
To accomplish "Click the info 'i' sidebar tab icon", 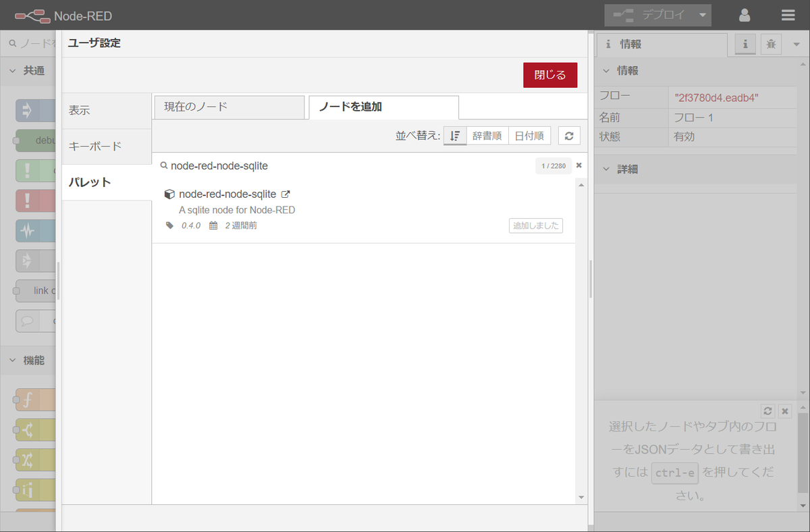I will click(x=745, y=45).
